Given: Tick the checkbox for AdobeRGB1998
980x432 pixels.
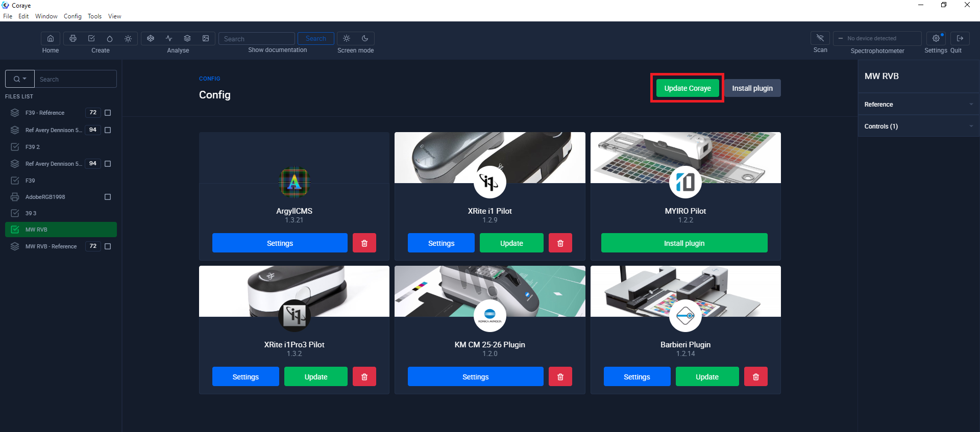Looking at the screenshot, I should [x=108, y=197].
